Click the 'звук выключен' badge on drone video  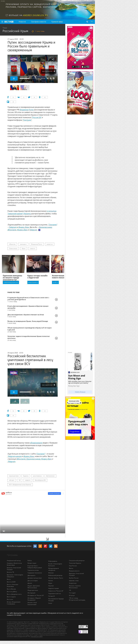48,385
